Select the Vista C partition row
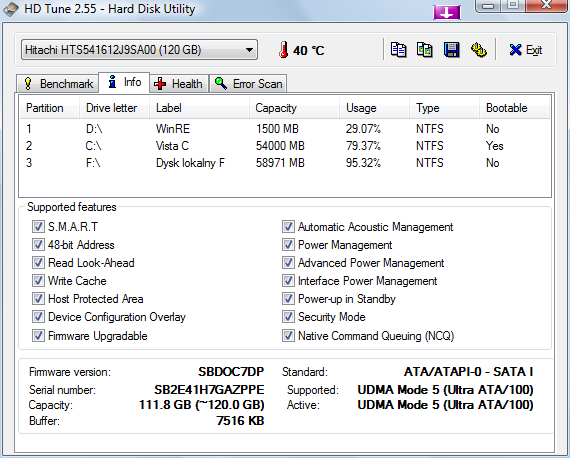The height and width of the screenshot is (458, 570). tap(285, 146)
